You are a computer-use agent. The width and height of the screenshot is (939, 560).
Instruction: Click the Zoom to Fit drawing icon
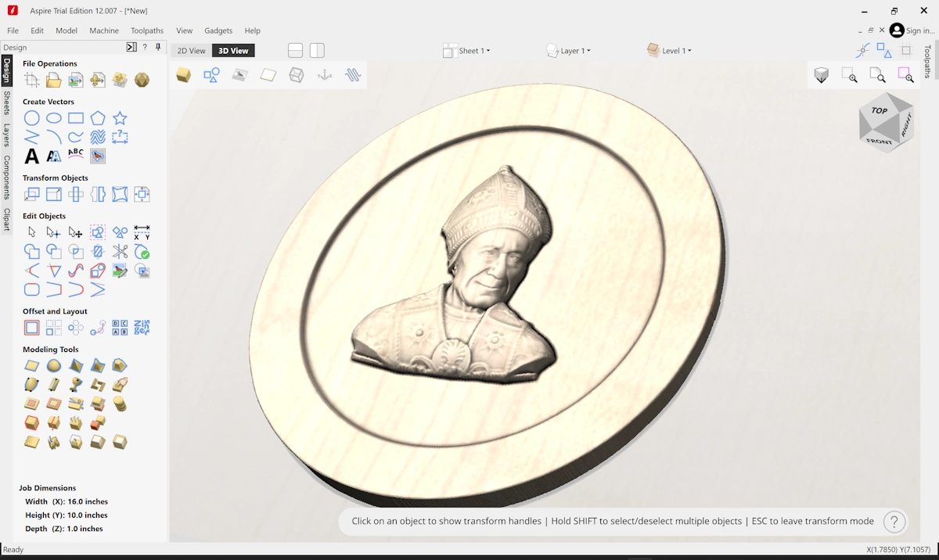pos(877,75)
